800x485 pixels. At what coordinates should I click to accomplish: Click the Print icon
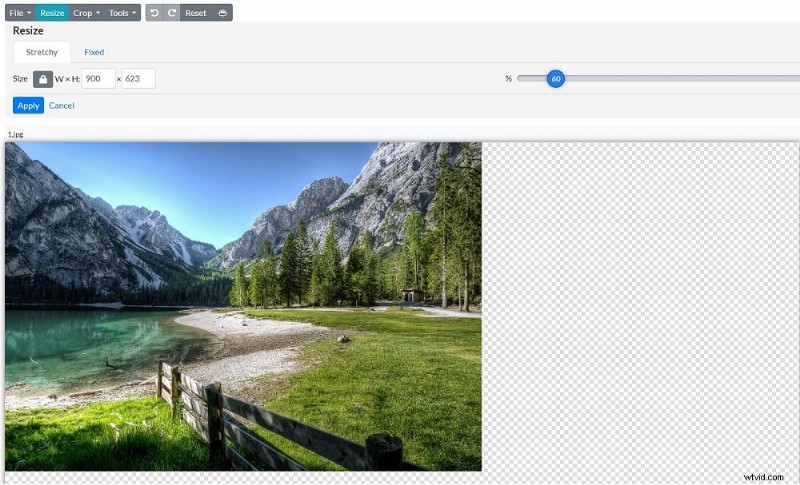tap(222, 13)
